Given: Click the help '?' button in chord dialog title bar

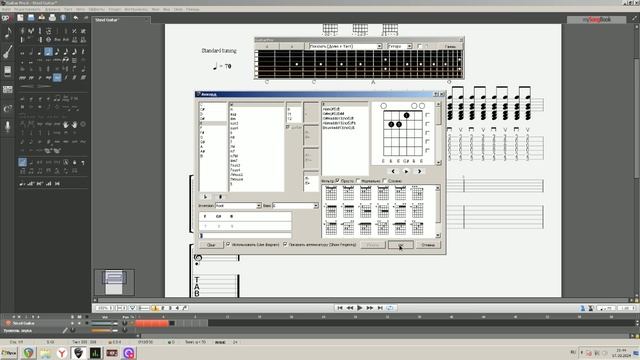Looking at the screenshot, I should (x=436, y=94).
